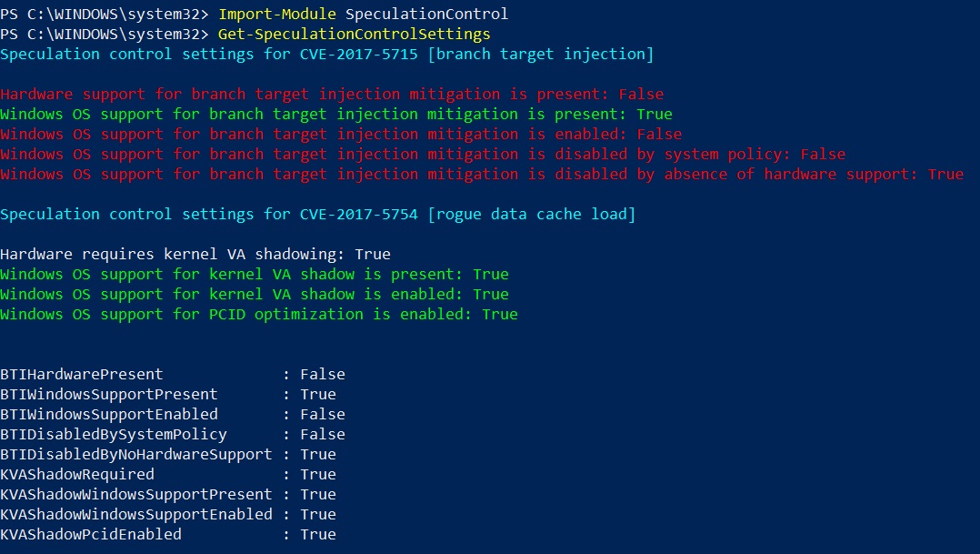
Task: Click the BTIWindowsSupportPresent property name
Action: pos(109,395)
